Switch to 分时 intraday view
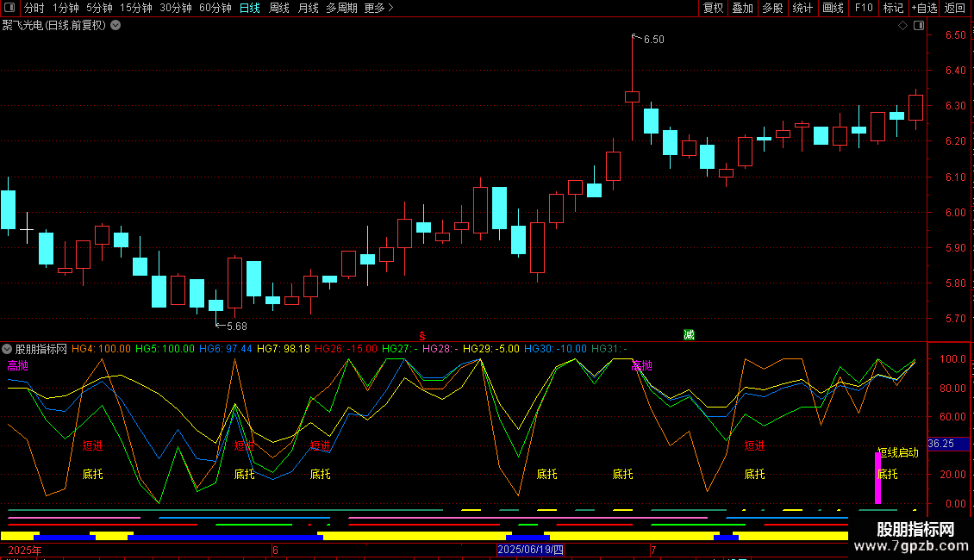Image resolution: width=974 pixels, height=560 pixels. tap(34, 8)
